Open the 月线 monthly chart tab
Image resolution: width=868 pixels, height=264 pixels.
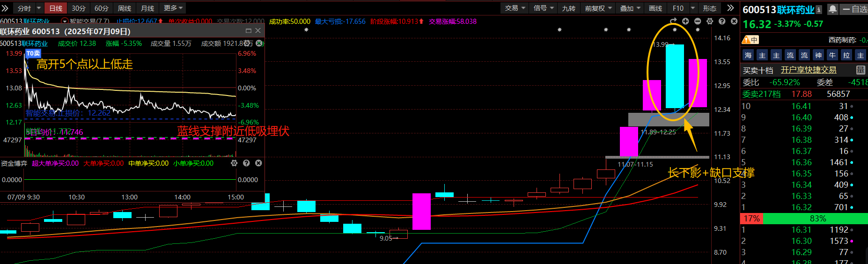click(x=147, y=8)
